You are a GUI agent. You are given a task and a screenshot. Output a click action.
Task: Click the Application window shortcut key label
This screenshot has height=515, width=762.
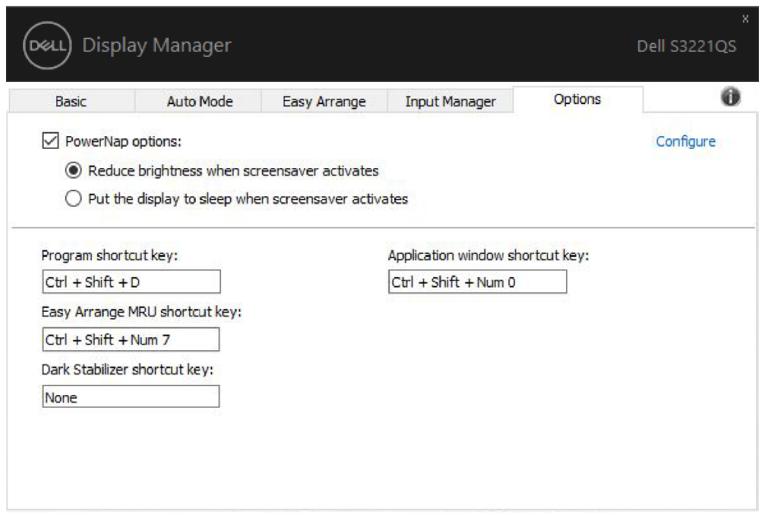click(x=488, y=255)
